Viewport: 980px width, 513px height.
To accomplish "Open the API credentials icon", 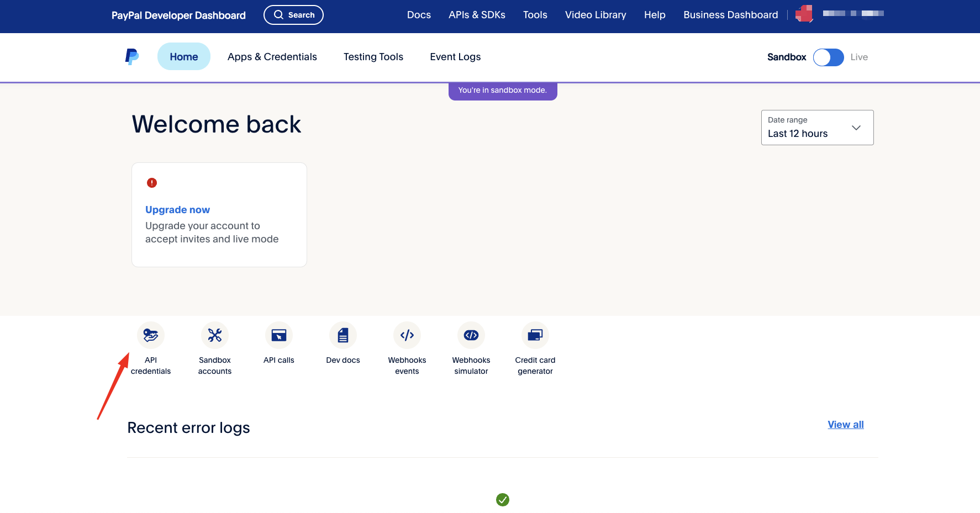I will click(151, 335).
